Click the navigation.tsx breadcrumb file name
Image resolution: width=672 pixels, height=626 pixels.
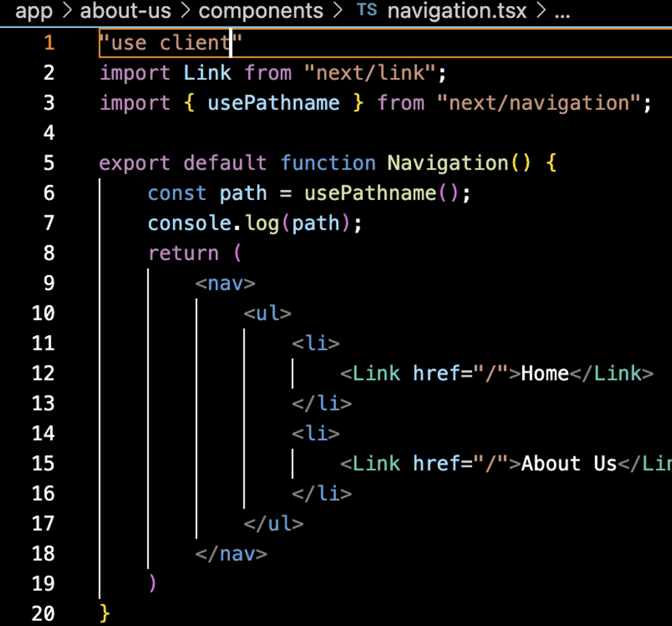click(457, 11)
